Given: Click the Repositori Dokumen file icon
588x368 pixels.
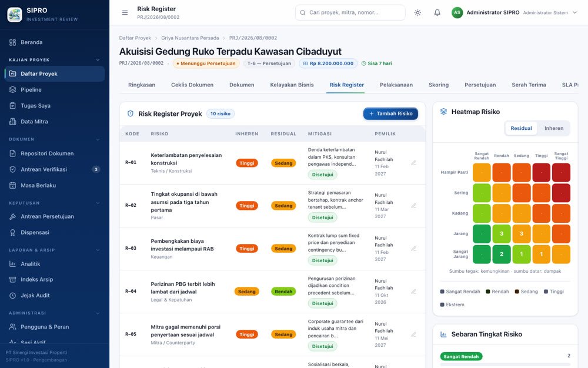Looking at the screenshot, I should pyautogui.click(x=13, y=153).
